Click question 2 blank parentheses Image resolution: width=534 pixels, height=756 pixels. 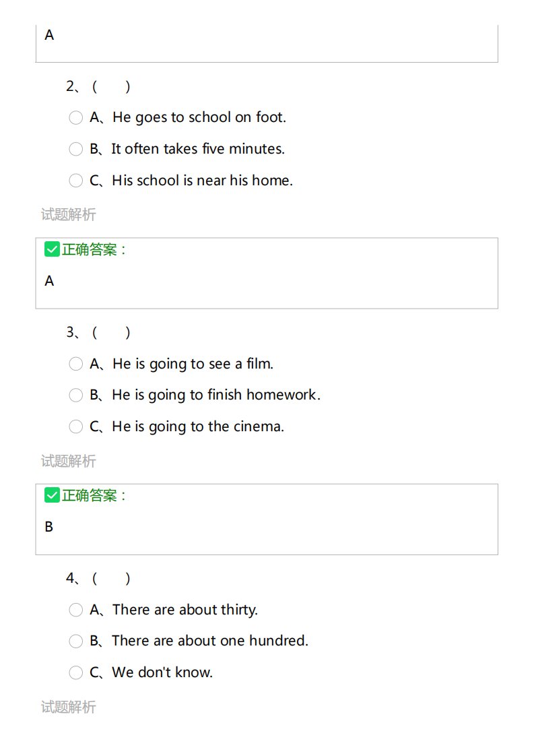click(x=111, y=87)
